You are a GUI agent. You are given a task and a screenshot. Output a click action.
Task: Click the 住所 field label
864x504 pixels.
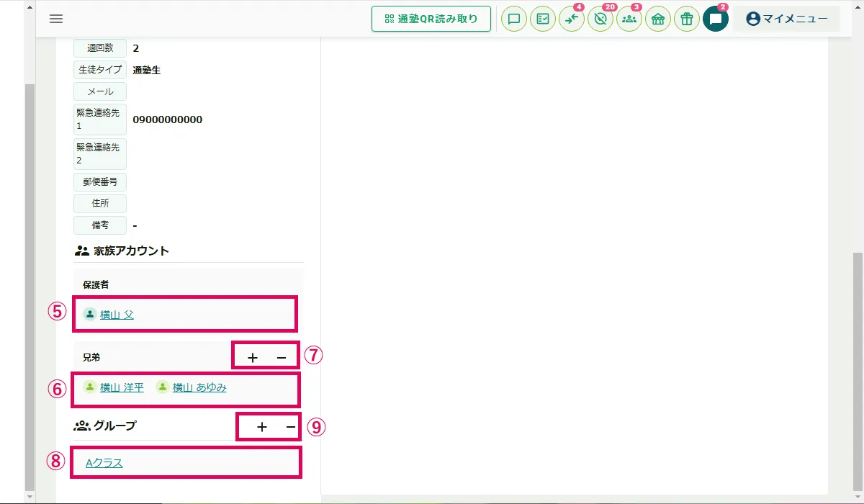[100, 203]
